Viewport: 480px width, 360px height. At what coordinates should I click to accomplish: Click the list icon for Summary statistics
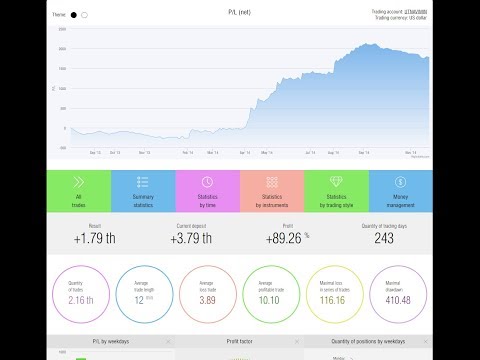[143, 182]
